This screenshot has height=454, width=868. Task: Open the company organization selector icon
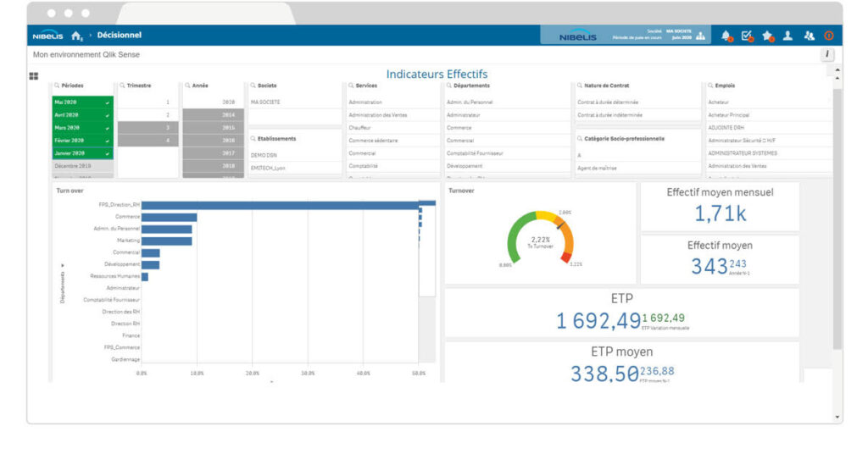[700, 36]
